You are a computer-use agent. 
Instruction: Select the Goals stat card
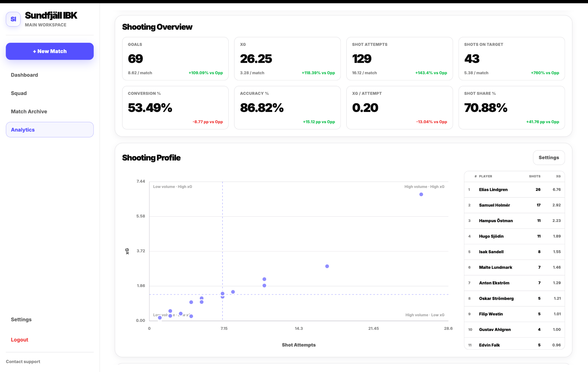(x=175, y=59)
